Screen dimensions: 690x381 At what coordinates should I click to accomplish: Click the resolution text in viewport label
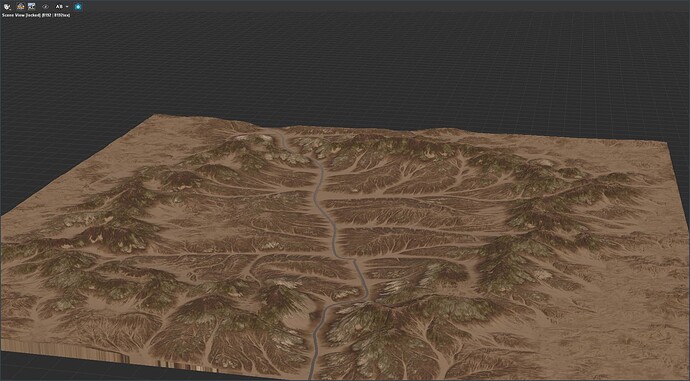pos(56,15)
